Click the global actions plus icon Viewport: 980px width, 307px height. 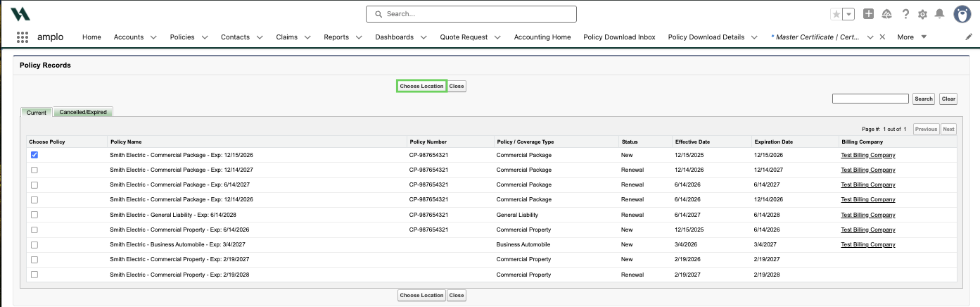[x=869, y=14]
